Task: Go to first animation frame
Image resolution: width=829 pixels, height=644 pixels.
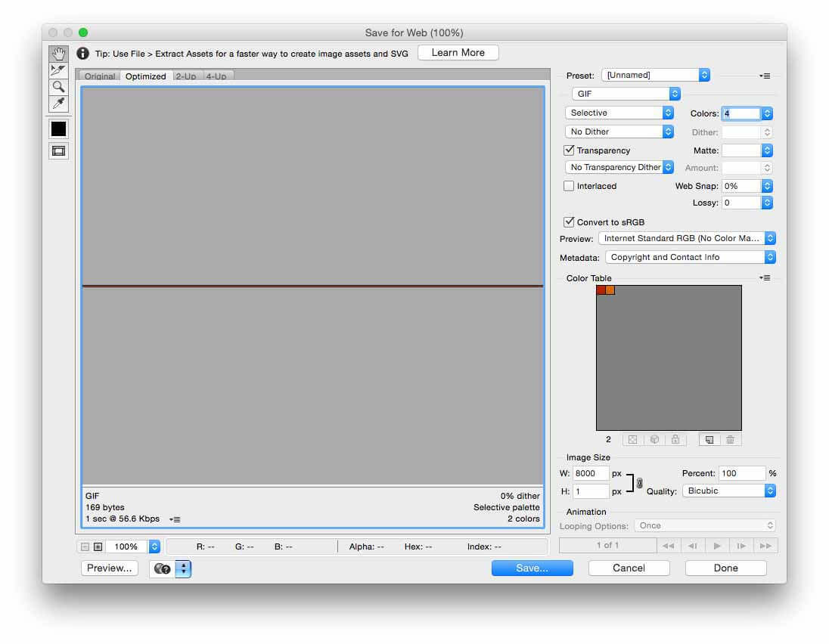Action: (x=669, y=546)
